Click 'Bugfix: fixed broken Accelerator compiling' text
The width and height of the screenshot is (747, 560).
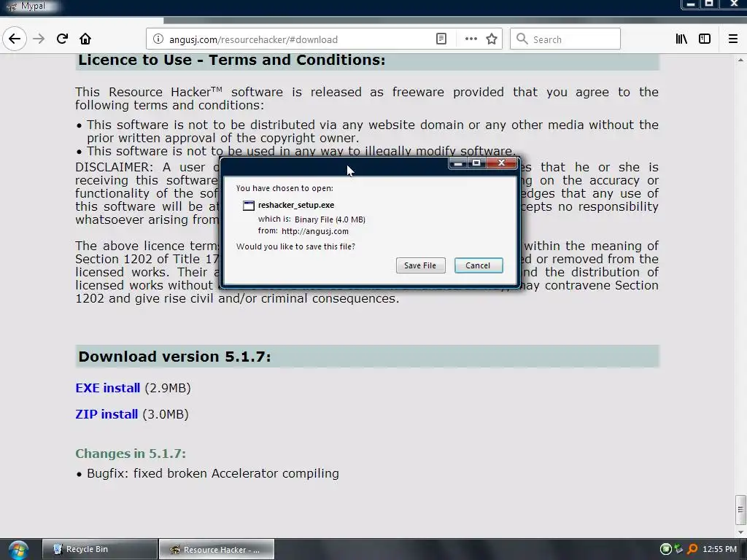click(x=213, y=473)
